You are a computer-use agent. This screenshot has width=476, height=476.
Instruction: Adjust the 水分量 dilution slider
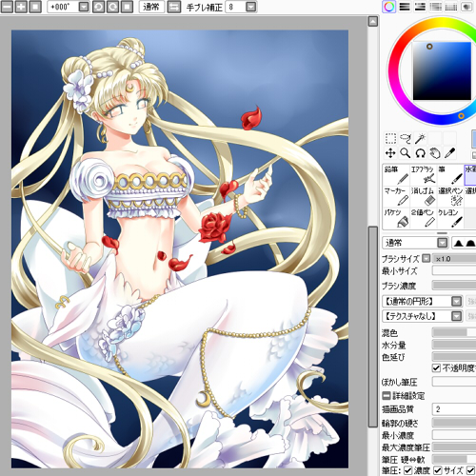coord(454,345)
